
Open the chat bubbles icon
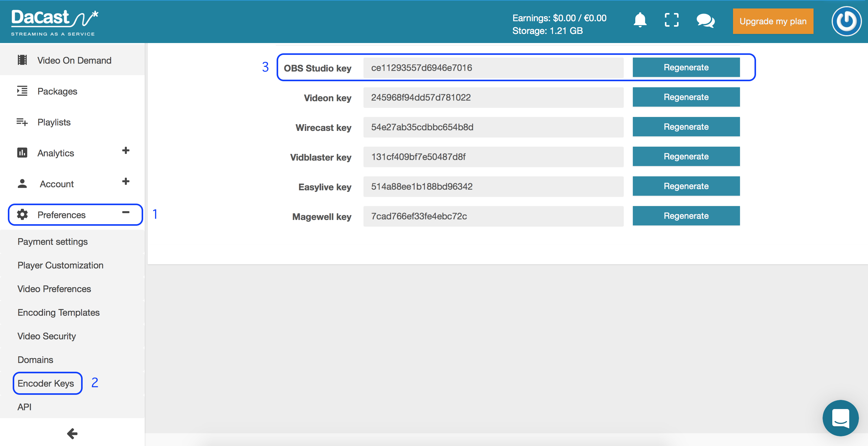click(705, 21)
